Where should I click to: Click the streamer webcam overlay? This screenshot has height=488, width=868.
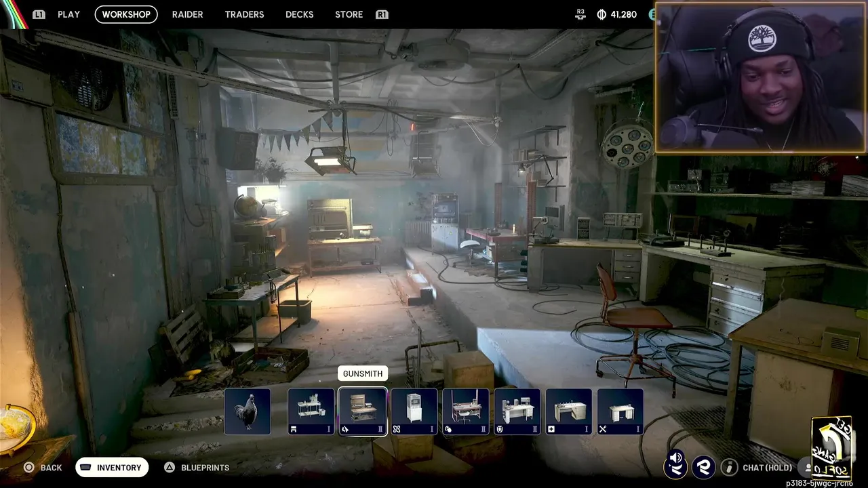[x=760, y=77]
